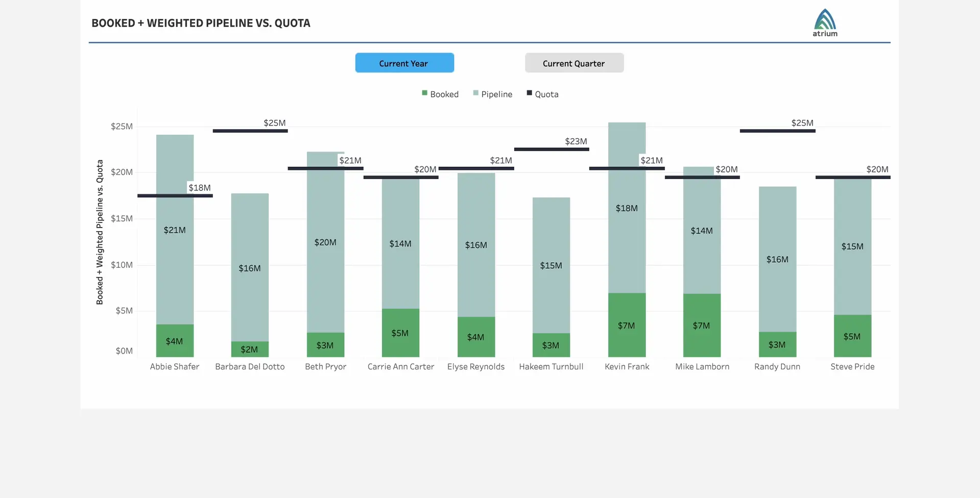Select Kevin Frank's $18M pipeline segment

coord(627,208)
